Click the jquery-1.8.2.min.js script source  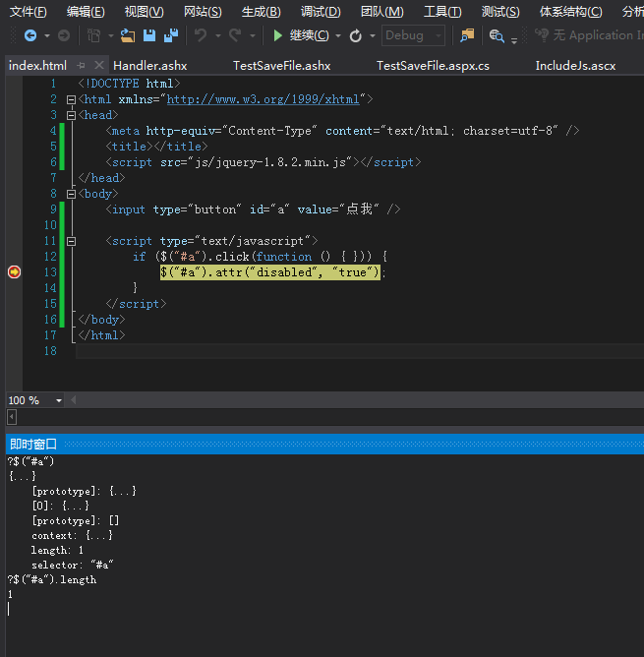pos(270,162)
